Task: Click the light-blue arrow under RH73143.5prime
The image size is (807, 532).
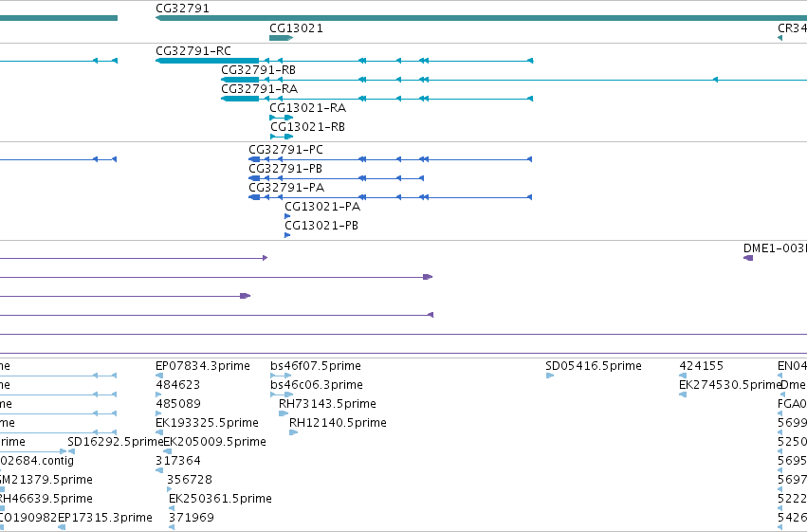Action: [x=284, y=413]
